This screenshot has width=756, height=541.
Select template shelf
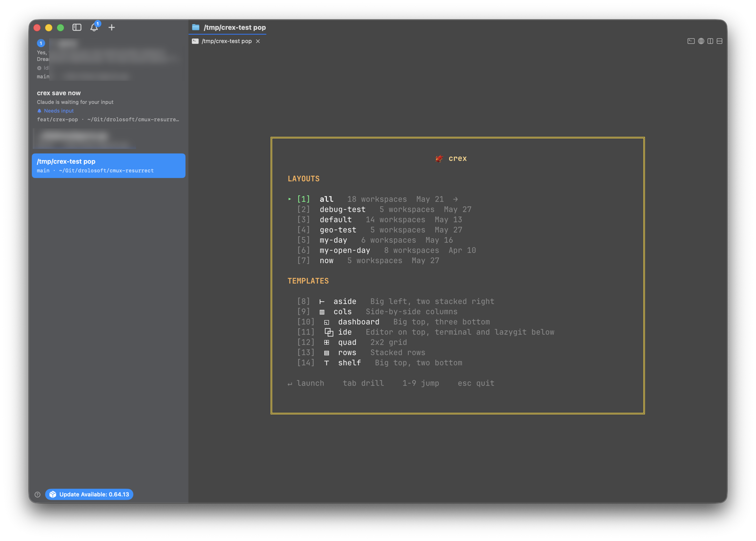coord(380,363)
